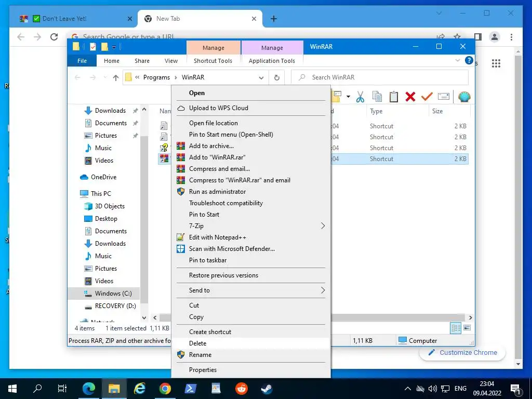Image resolution: width=532 pixels, height=399 pixels.
Task: Choose Scan with Microsoft Defender
Action: click(x=251, y=249)
